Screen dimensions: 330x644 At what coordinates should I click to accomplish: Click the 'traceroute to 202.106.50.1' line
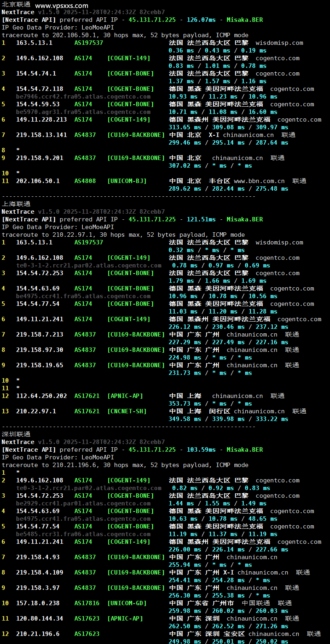point(125,35)
